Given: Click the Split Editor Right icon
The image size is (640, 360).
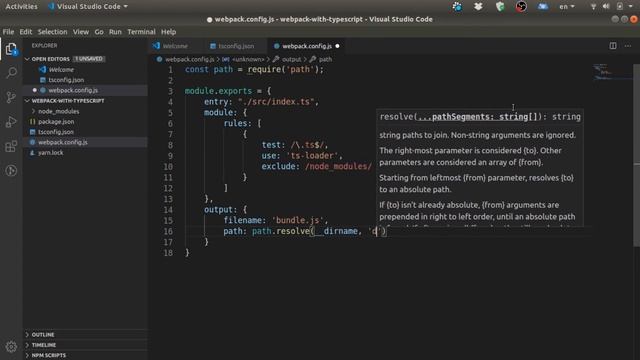Looking at the screenshot, I should (x=613, y=46).
